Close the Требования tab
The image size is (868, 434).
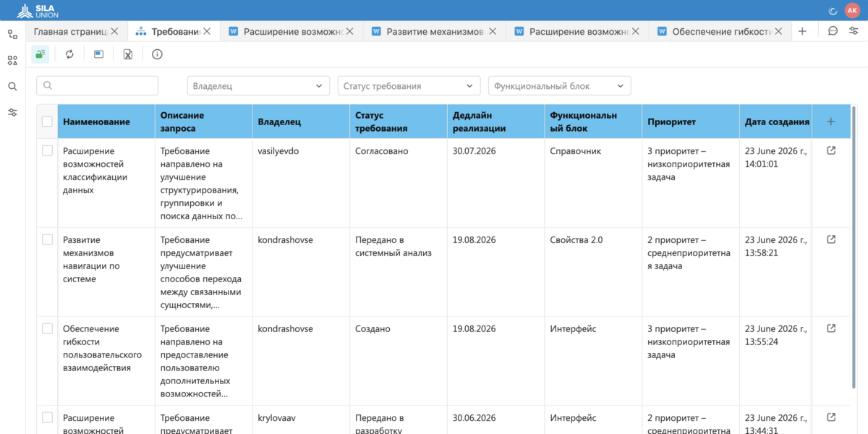207,31
